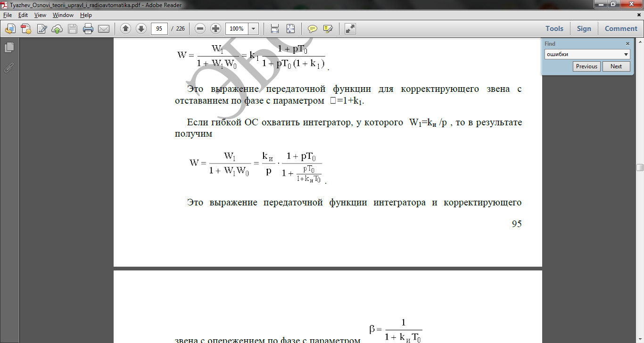This screenshot has height=343, width=644.
Task: Open the Help menu
Action: (x=86, y=15)
